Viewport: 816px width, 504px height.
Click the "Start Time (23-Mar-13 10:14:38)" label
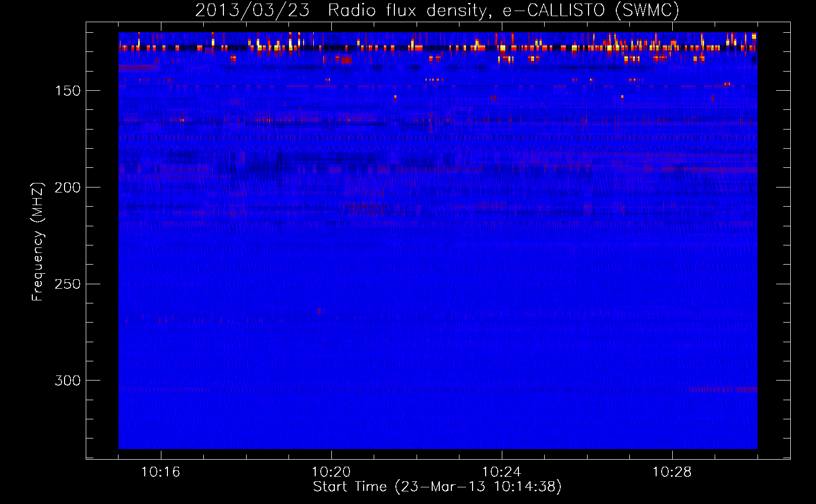(x=437, y=487)
